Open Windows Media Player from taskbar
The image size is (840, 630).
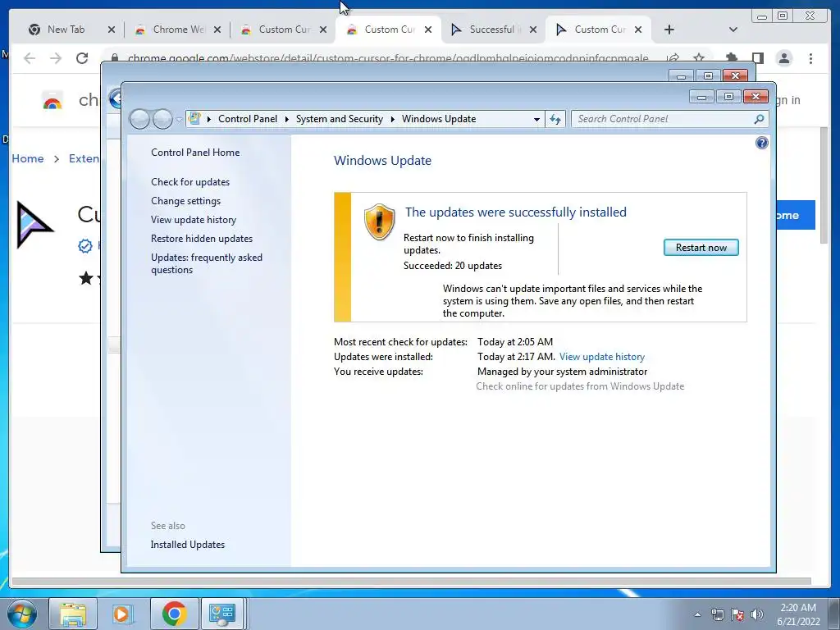click(x=122, y=614)
